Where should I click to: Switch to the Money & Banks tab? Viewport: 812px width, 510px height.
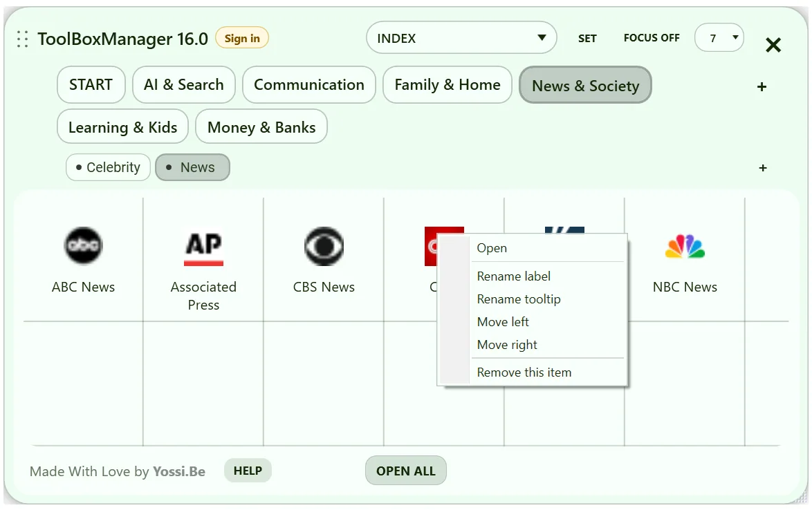[x=261, y=127]
